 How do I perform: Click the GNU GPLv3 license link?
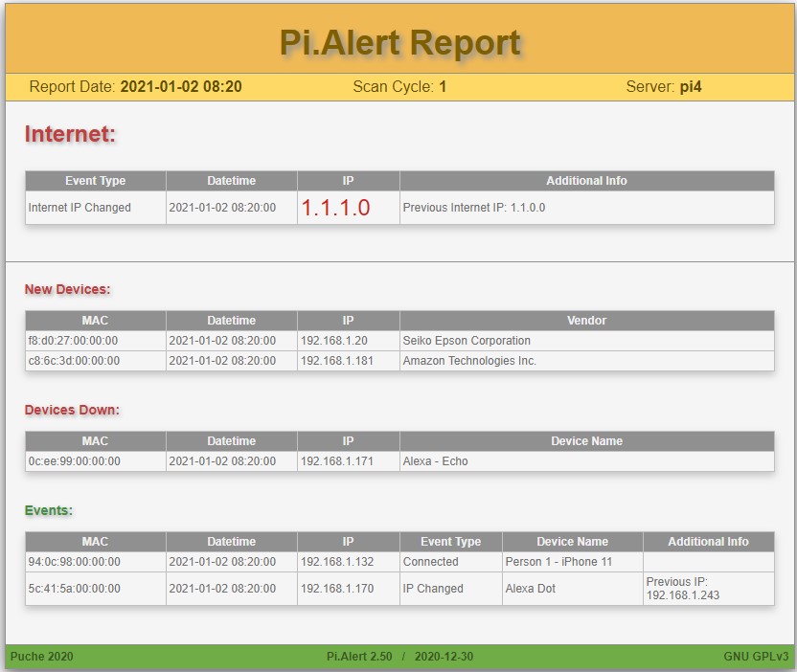click(756, 657)
